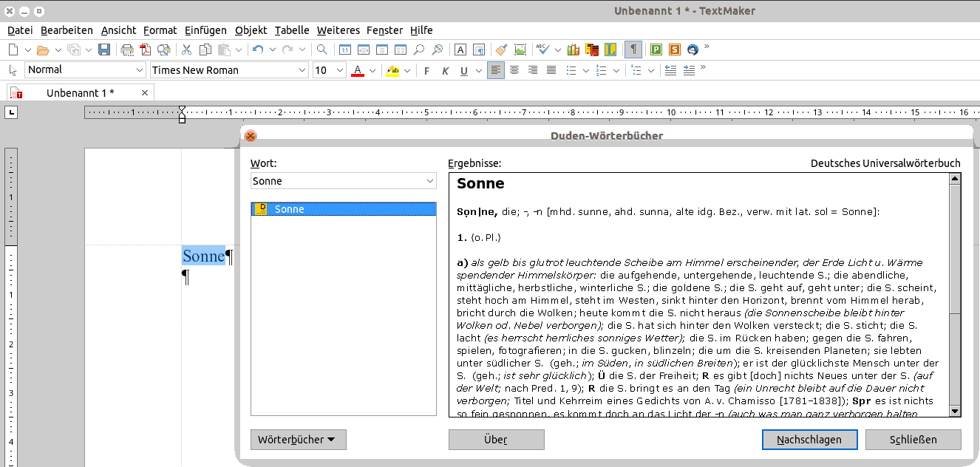Image resolution: width=980 pixels, height=467 pixels.
Task: Select Sonne entry in results list
Action: tap(344, 209)
